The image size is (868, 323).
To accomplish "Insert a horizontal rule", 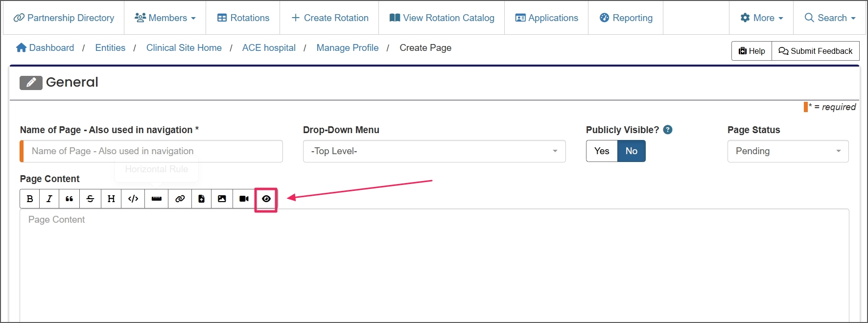I will [x=157, y=199].
